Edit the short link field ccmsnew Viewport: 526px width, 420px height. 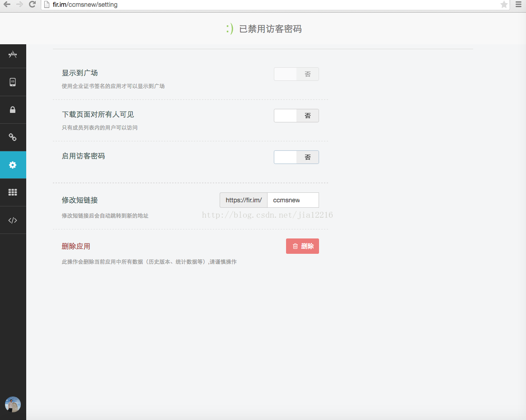point(293,200)
